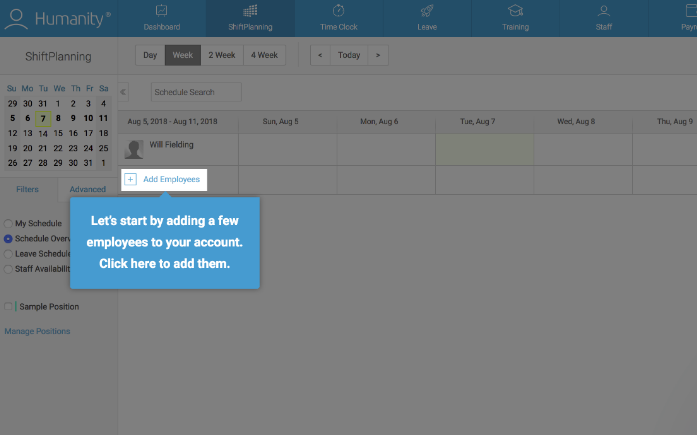Viewport: 697px width, 437px height.
Task: Collapse the sidebar with double chevron
Action: coord(124,92)
